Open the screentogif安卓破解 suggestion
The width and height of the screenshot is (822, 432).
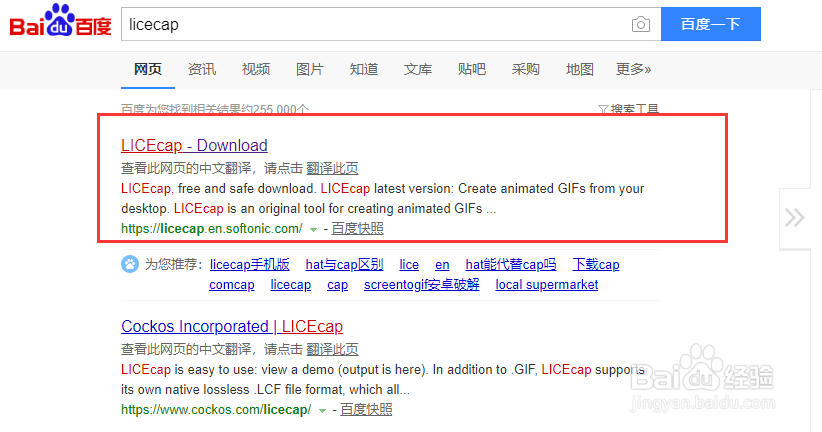421,285
